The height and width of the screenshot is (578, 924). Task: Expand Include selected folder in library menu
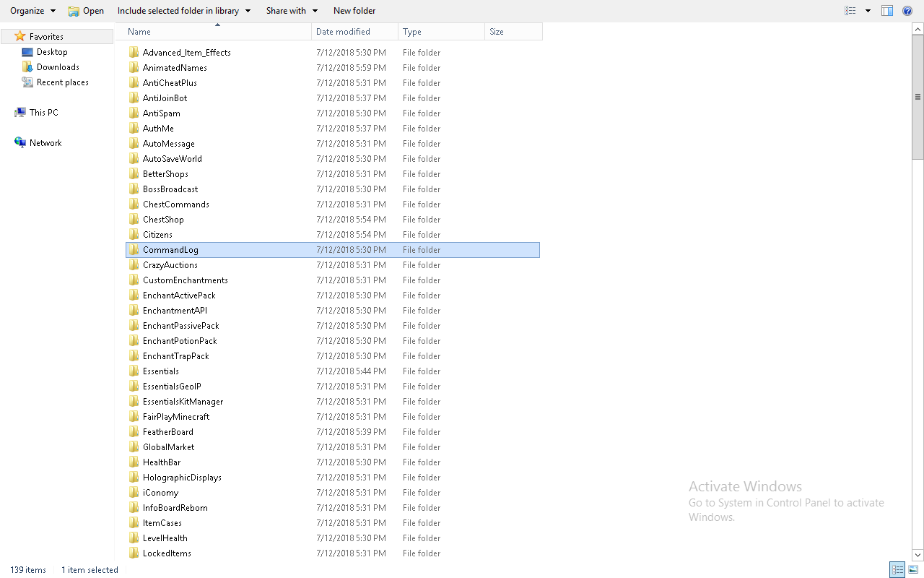click(x=184, y=11)
